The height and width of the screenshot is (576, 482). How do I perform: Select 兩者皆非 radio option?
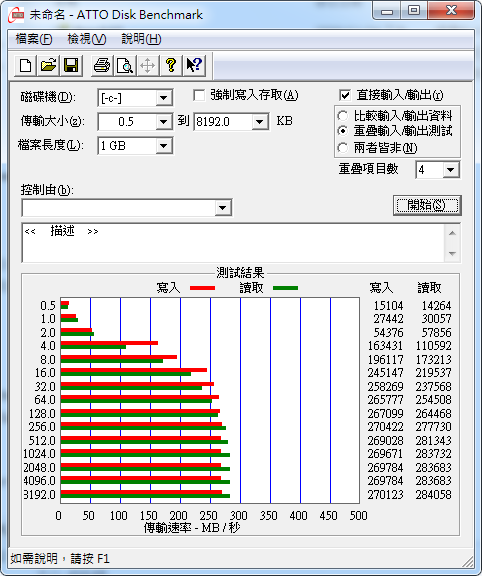342,148
